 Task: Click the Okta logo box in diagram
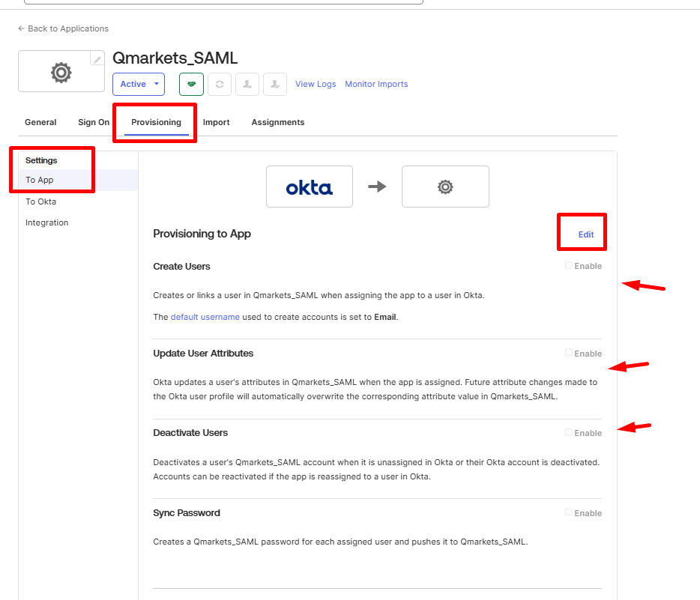click(310, 187)
